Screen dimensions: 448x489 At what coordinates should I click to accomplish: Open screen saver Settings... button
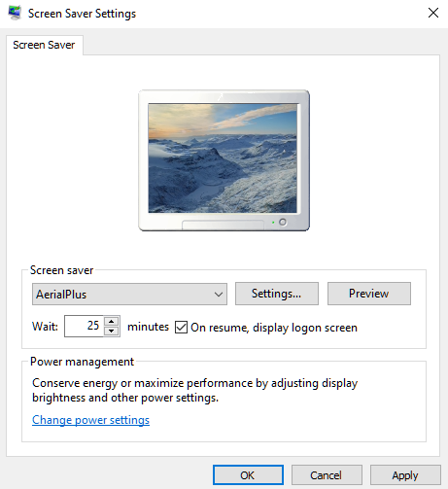277,294
